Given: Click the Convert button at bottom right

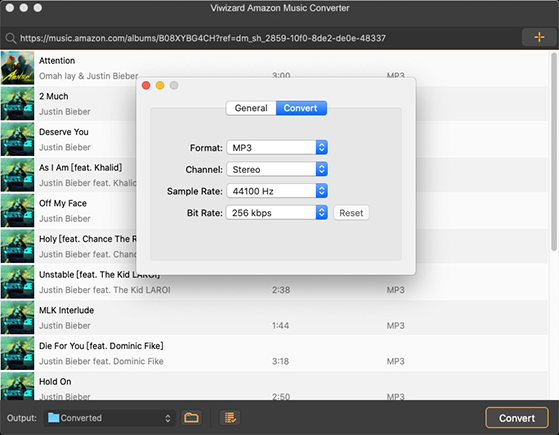Looking at the screenshot, I should click(517, 418).
